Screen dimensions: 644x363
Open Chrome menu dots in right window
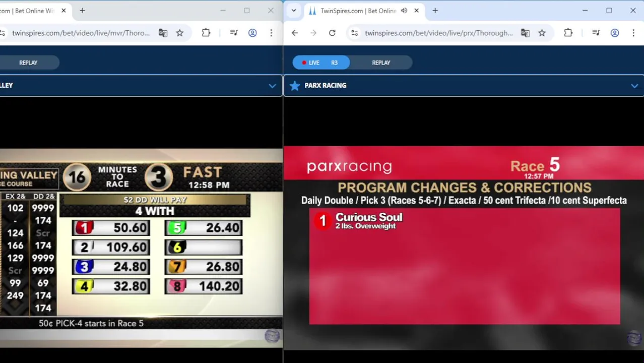633,33
